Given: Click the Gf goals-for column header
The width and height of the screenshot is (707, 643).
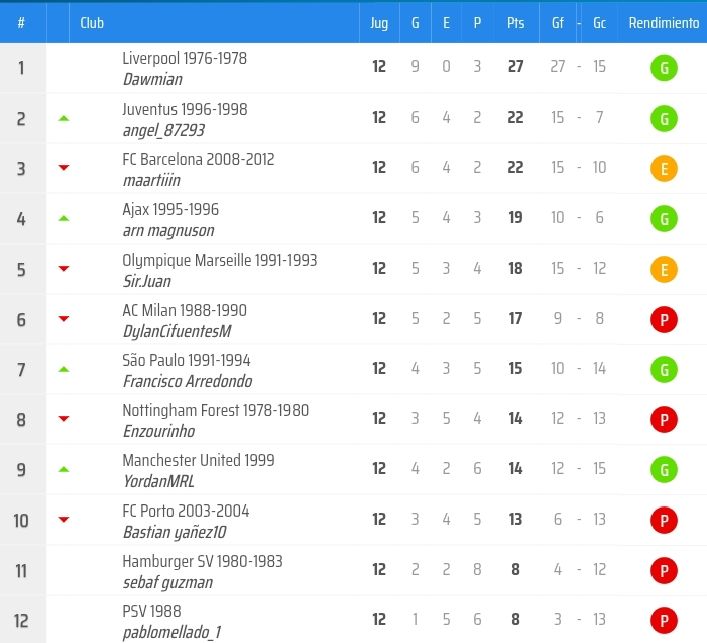Looking at the screenshot, I should coord(558,23).
